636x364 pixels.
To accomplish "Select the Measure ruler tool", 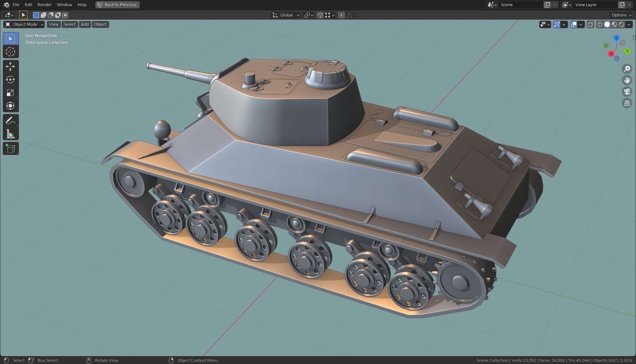I will [11, 134].
